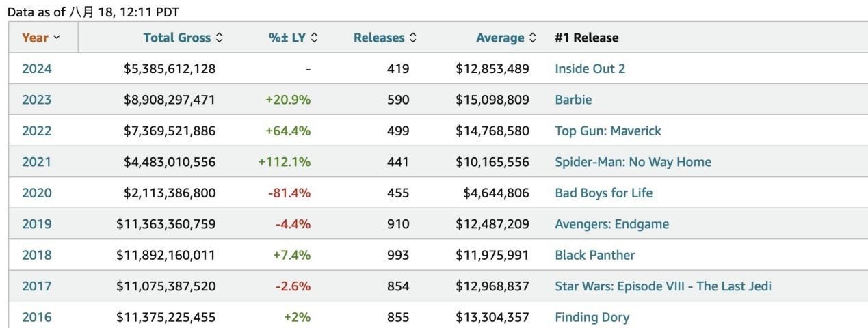868x328 pixels.
Task: Click the Barbie movie link
Action: point(573,100)
